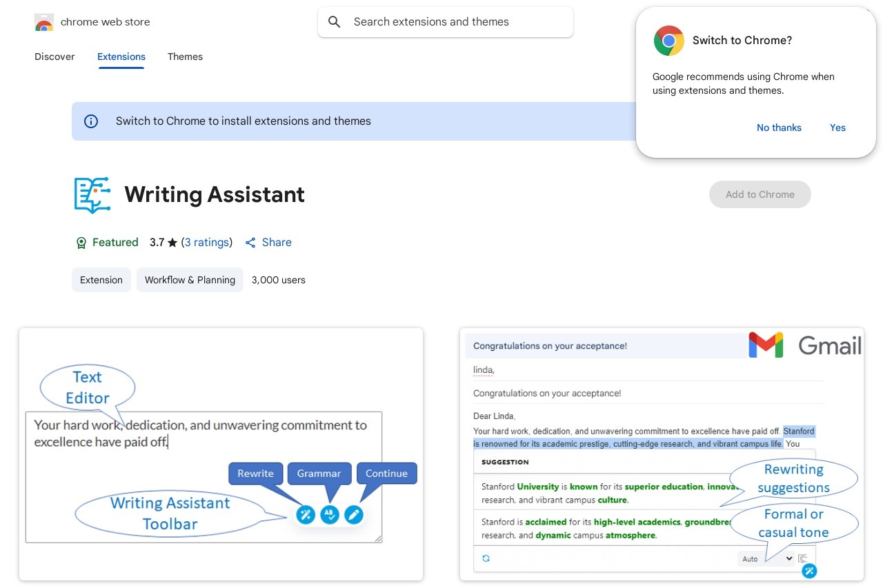Click the Extension category chip

coord(101,280)
